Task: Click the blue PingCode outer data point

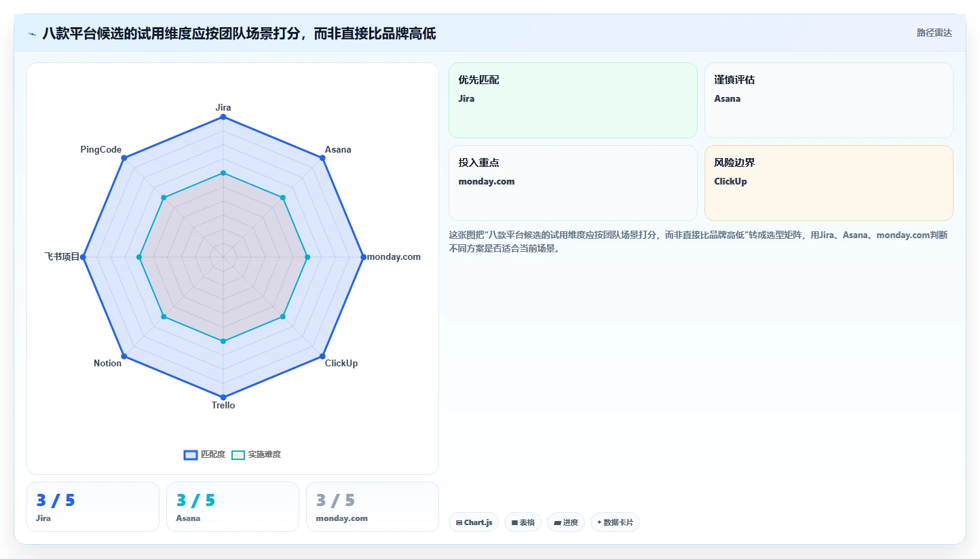Action: 124,158
